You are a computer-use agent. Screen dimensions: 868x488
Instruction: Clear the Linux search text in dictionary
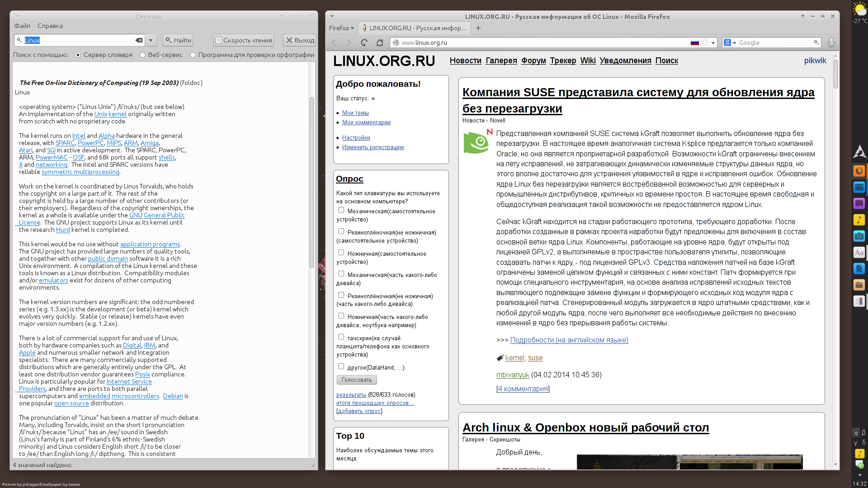[x=139, y=40]
